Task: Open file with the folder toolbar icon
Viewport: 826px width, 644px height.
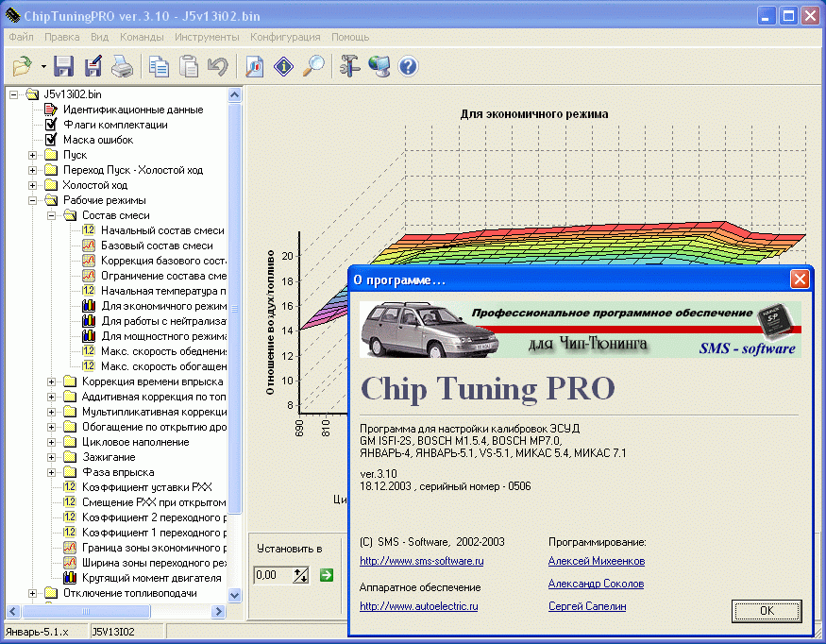Action: (22, 66)
